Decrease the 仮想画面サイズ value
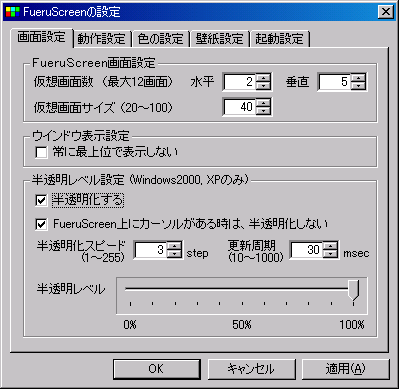 (x=263, y=111)
